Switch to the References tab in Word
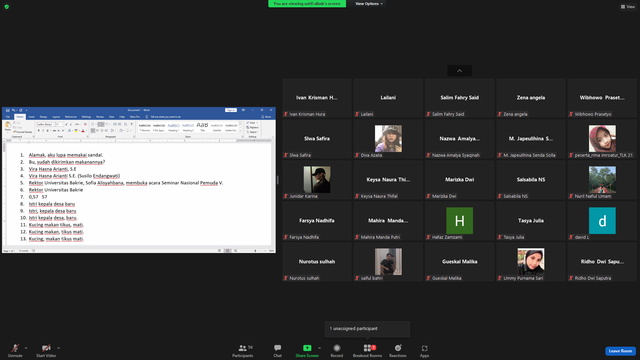The height and width of the screenshot is (360, 640). pyautogui.click(x=71, y=117)
